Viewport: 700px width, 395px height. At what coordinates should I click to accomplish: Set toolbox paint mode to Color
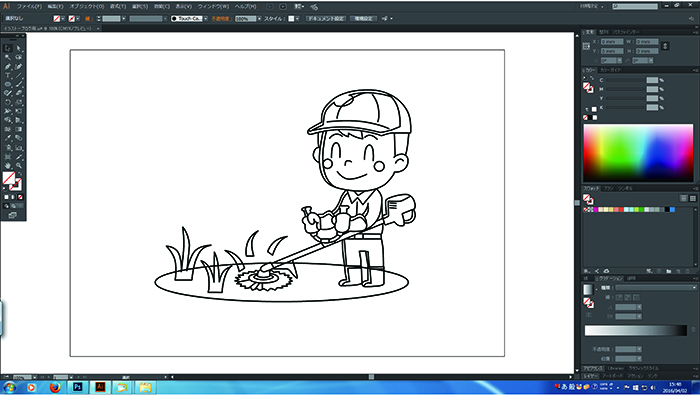[7, 197]
